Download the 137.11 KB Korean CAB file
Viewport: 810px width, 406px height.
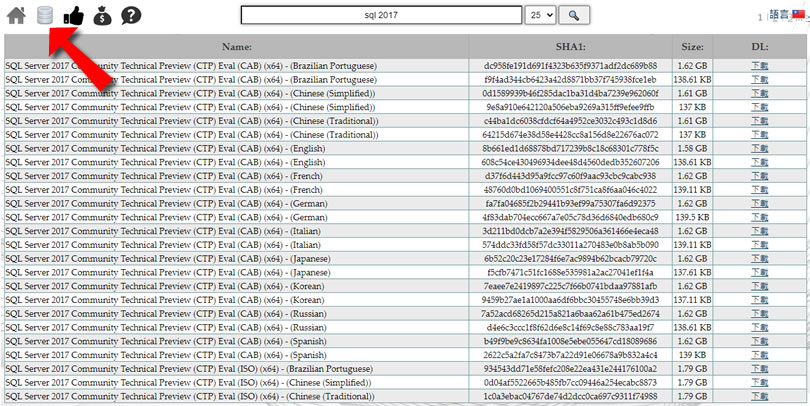(x=759, y=300)
